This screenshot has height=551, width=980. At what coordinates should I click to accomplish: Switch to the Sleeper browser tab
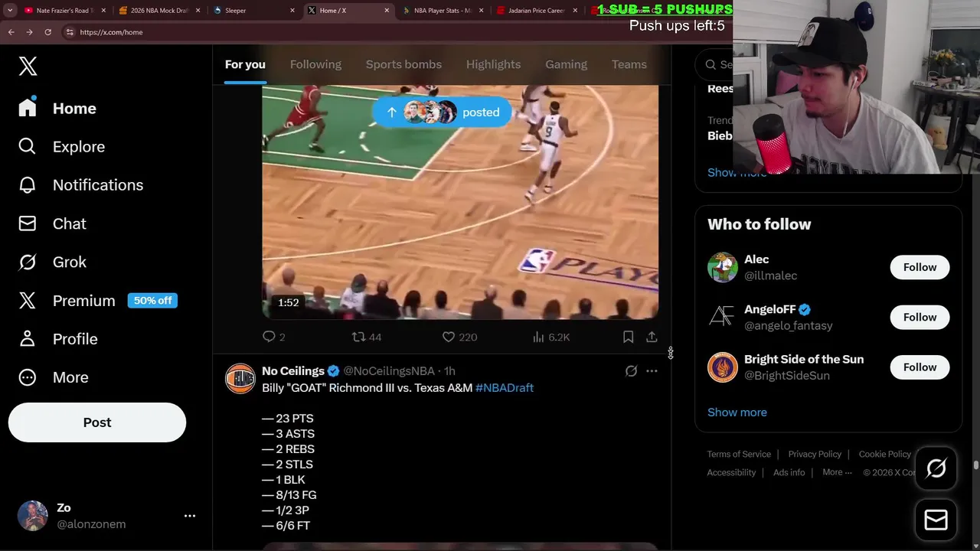(255, 11)
